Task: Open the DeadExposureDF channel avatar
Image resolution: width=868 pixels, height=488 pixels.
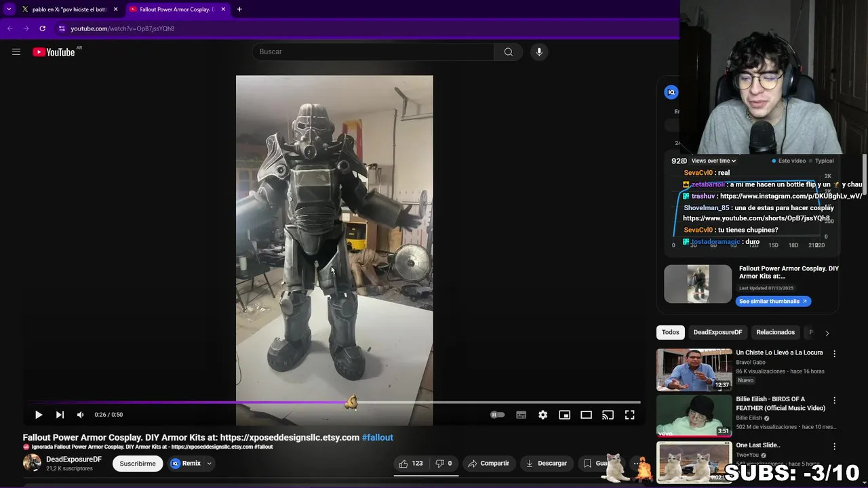Action: (x=32, y=463)
